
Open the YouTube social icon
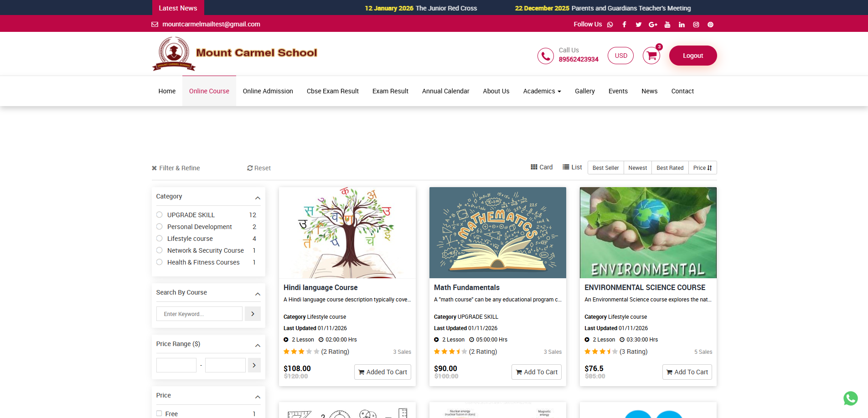(x=667, y=25)
